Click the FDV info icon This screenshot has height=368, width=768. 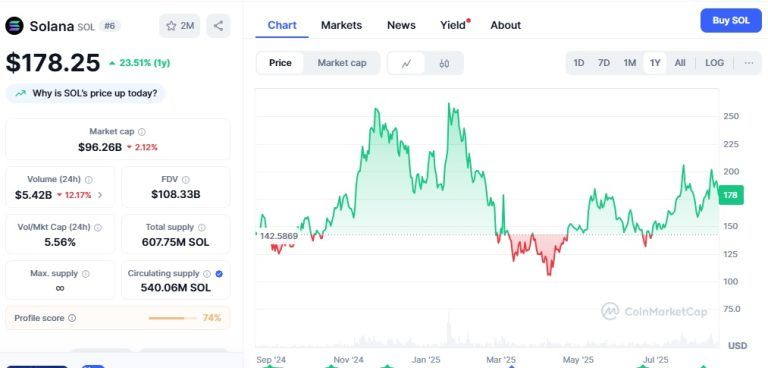coord(186,180)
